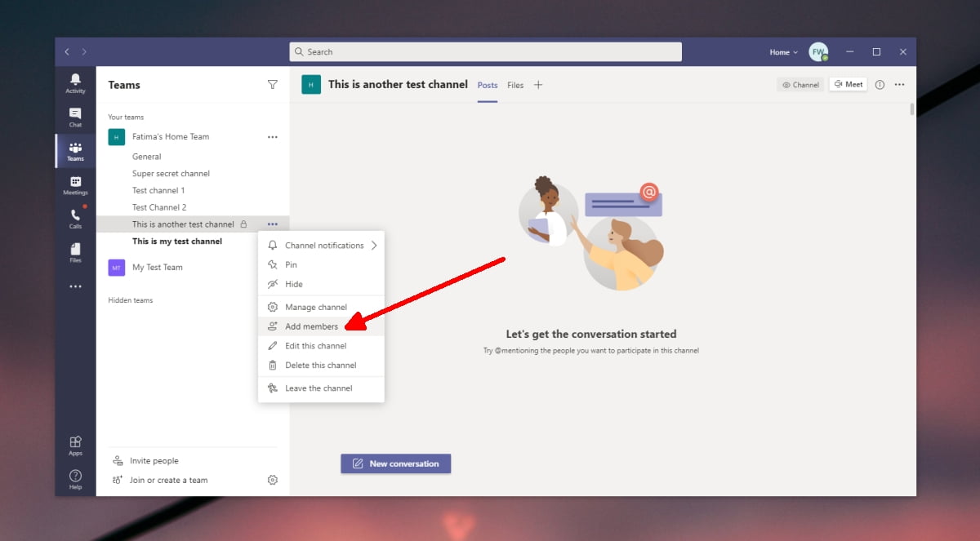Start a New conversation
Image resolution: width=980 pixels, height=541 pixels.
click(x=395, y=463)
